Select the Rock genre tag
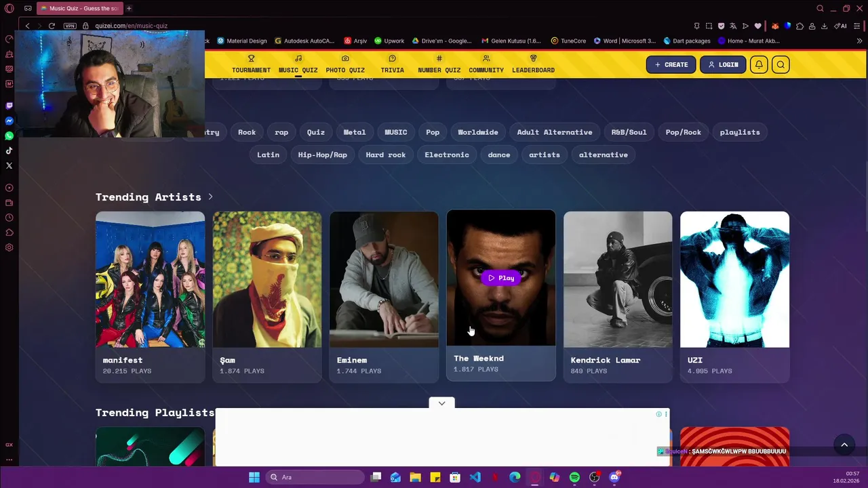The width and height of the screenshot is (868, 488). click(x=247, y=132)
